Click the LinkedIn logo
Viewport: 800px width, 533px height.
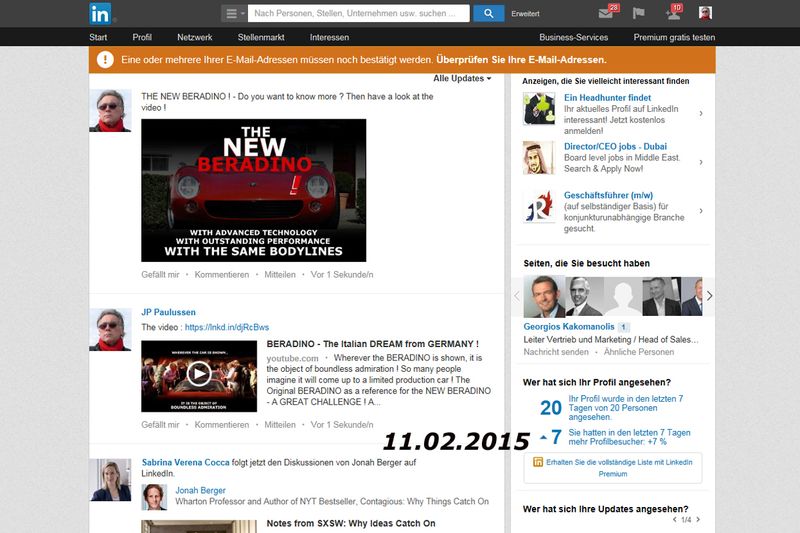[100, 14]
